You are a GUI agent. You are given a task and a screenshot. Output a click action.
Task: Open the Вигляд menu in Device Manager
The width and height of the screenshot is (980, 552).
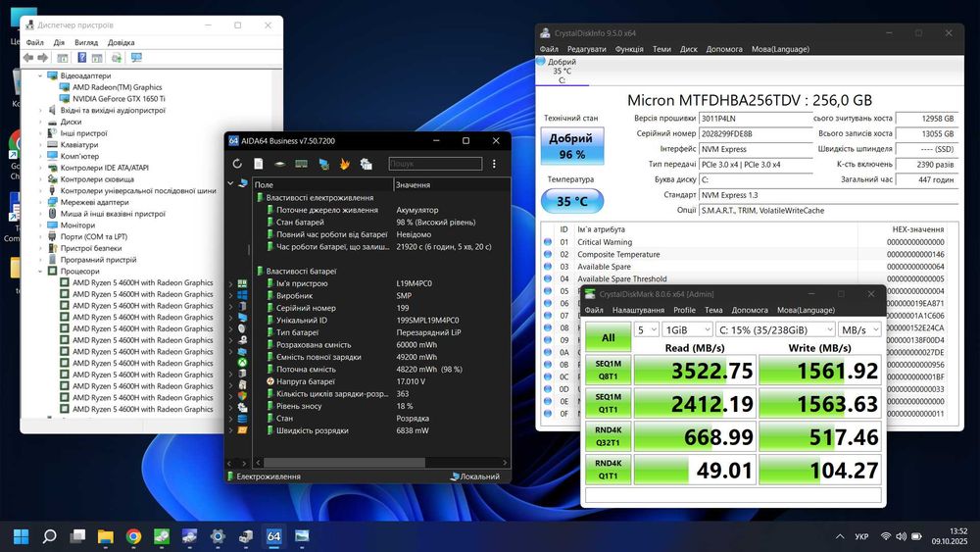coord(85,43)
